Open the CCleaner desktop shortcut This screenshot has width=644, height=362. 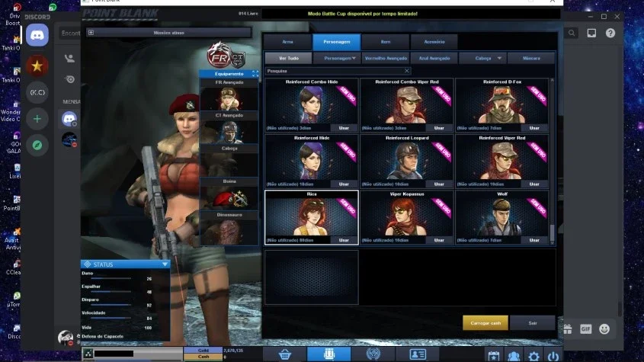click(x=14, y=267)
